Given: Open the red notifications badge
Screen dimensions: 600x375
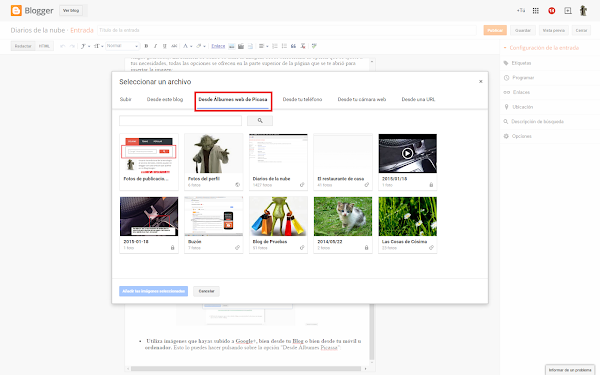Looking at the screenshot, I should point(551,11).
